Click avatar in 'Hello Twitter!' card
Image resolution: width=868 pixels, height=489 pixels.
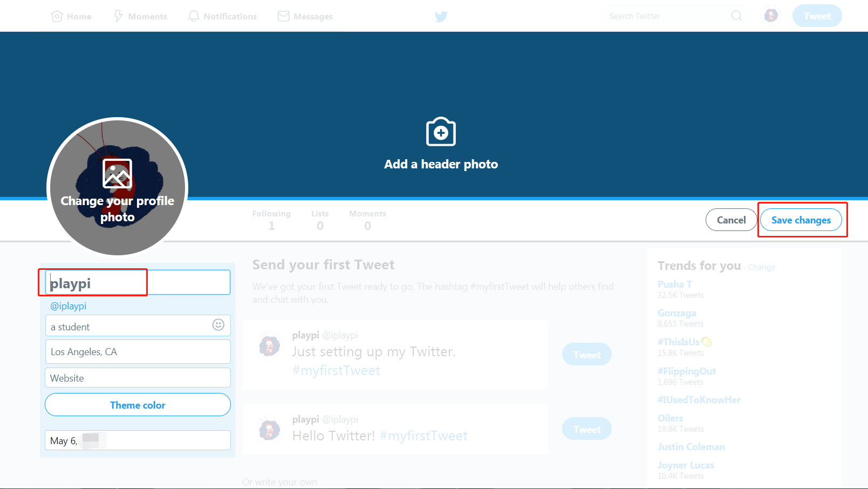click(269, 430)
